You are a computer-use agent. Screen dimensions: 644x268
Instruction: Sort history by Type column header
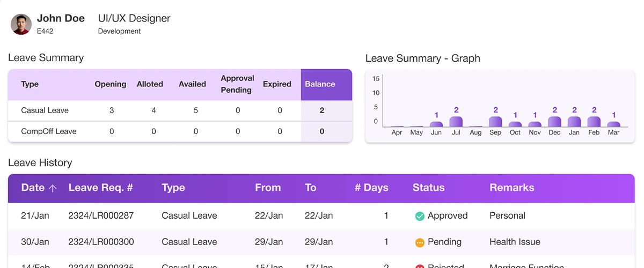173,188
